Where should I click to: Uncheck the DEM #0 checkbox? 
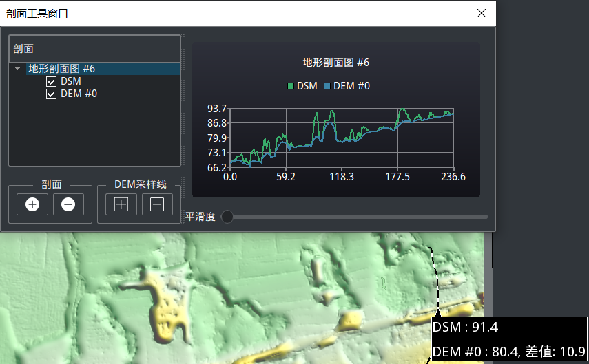click(x=51, y=94)
